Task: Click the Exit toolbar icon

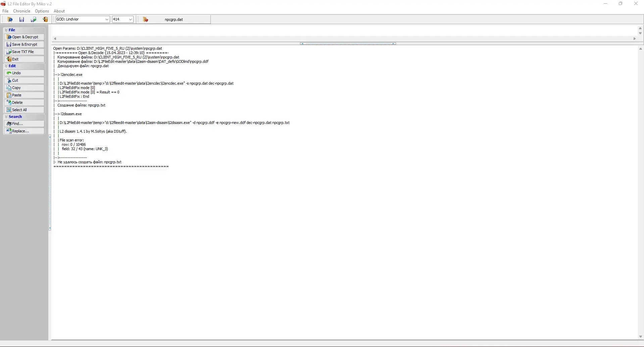Action: pos(45,19)
